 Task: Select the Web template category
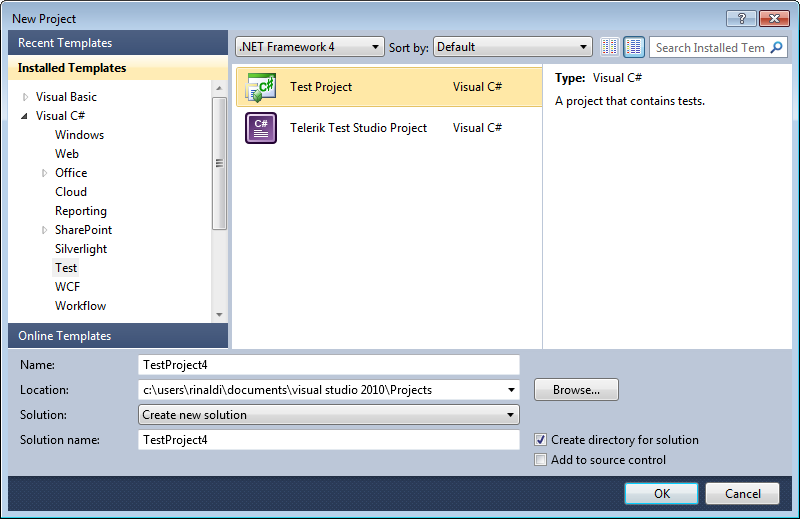click(x=67, y=154)
